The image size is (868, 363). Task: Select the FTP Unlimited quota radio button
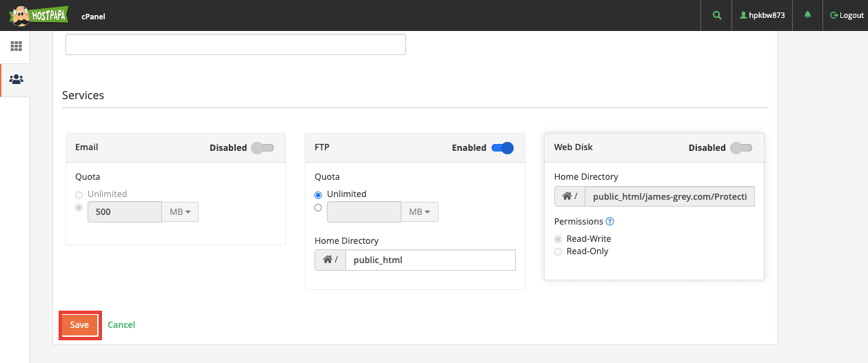tap(319, 195)
